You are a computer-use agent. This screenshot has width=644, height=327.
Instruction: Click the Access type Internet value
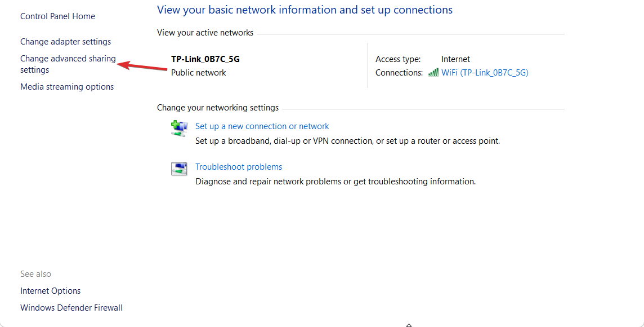click(455, 59)
